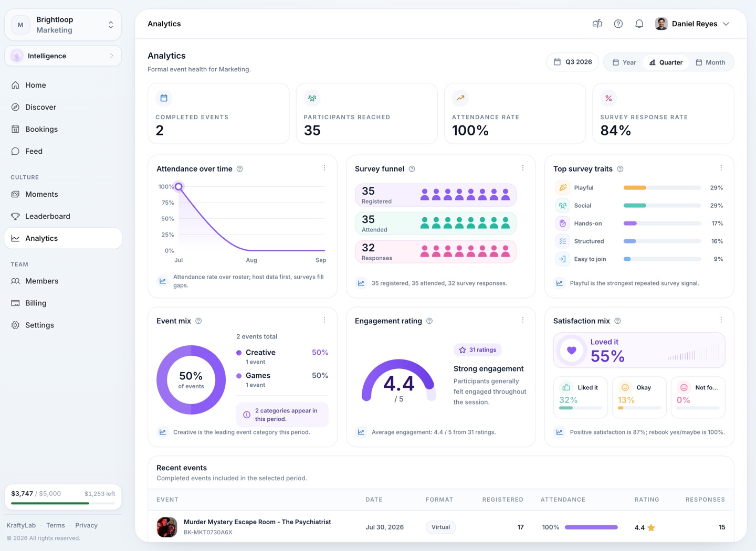Viewport: 756px width, 551px height.
Task: Open Engagement rating info tooltip icon
Action: [429, 321]
